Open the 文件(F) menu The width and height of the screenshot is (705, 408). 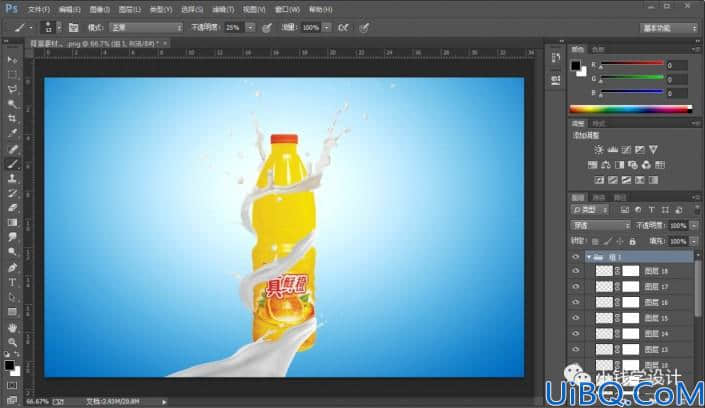(39, 9)
